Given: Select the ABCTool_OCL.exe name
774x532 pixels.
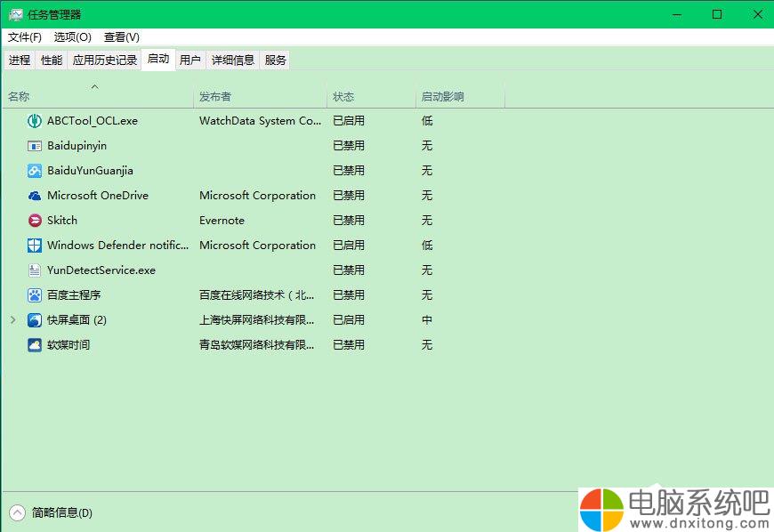Looking at the screenshot, I should coord(93,121).
